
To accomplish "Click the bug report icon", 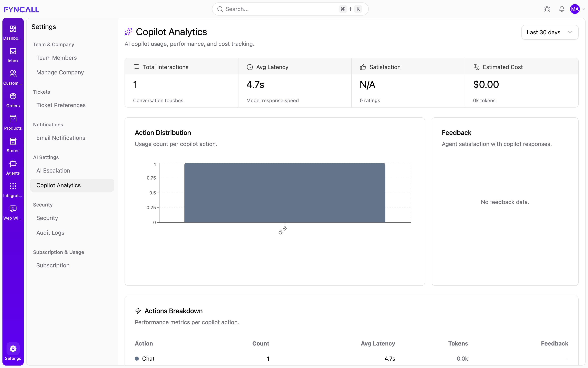I will coord(547,9).
